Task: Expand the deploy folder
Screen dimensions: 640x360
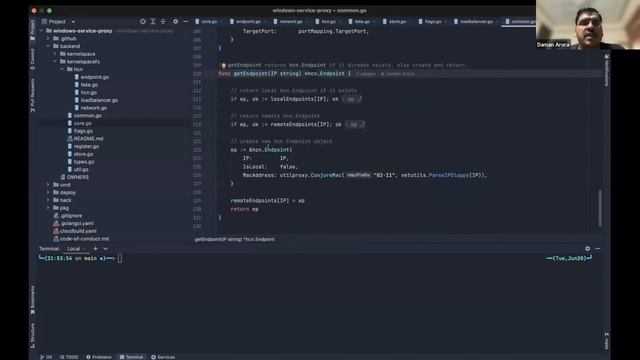Action: [x=48, y=193]
